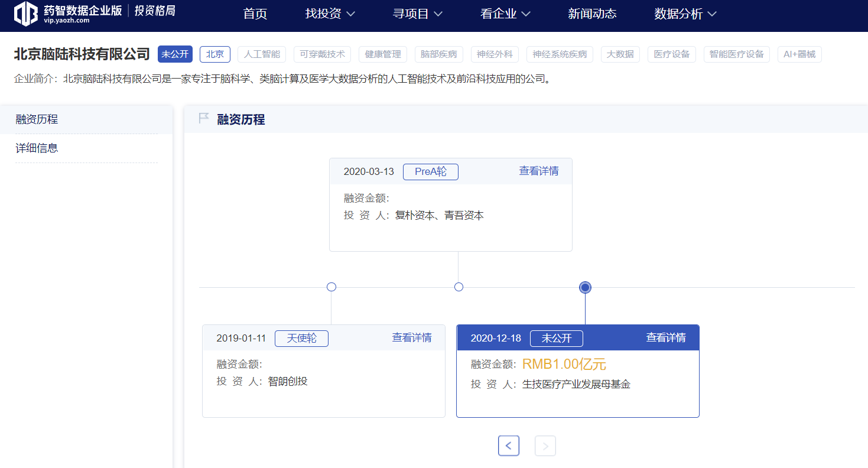Click the blue 未公开 status badge near company name

[175, 54]
